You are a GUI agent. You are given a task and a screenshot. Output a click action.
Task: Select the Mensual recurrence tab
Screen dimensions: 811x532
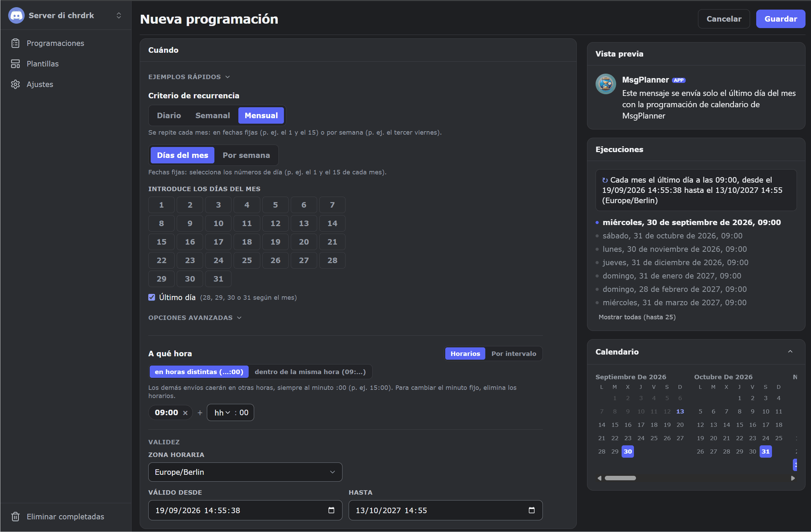coord(261,115)
